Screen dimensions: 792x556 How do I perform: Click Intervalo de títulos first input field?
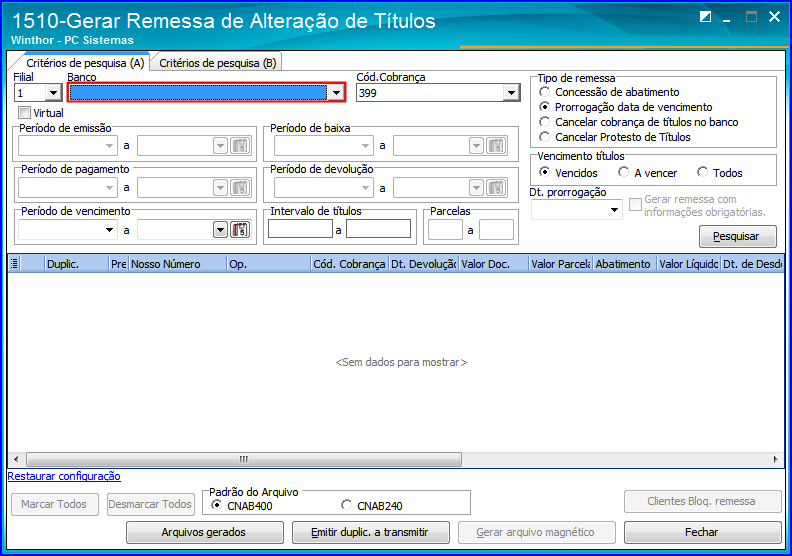(x=300, y=229)
